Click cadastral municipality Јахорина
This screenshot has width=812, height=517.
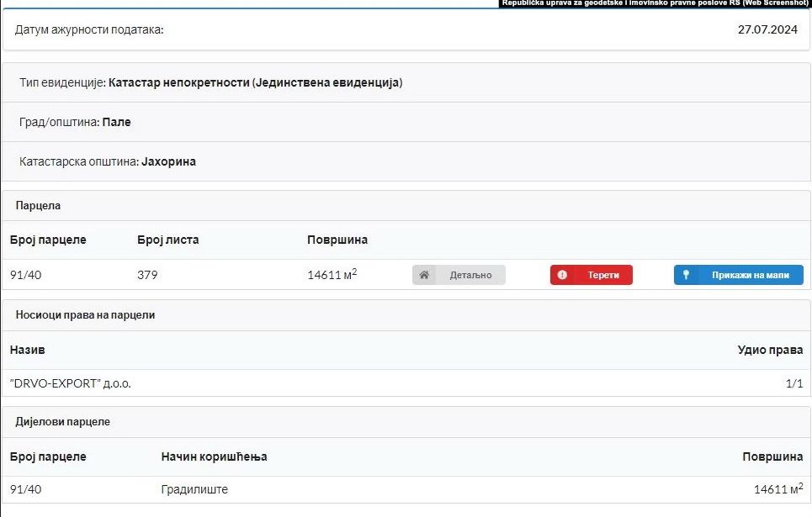pyautogui.click(x=168, y=161)
